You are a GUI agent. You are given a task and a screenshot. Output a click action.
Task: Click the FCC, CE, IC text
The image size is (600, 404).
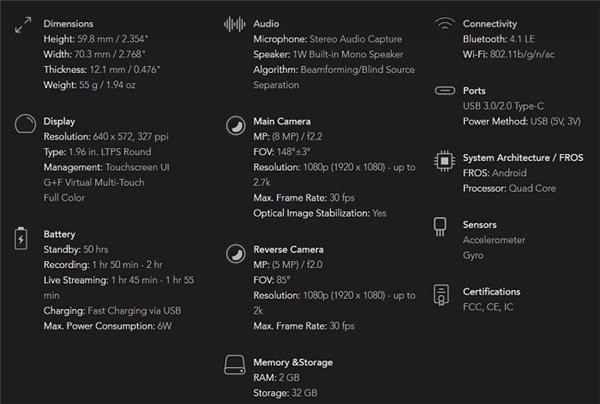click(489, 308)
